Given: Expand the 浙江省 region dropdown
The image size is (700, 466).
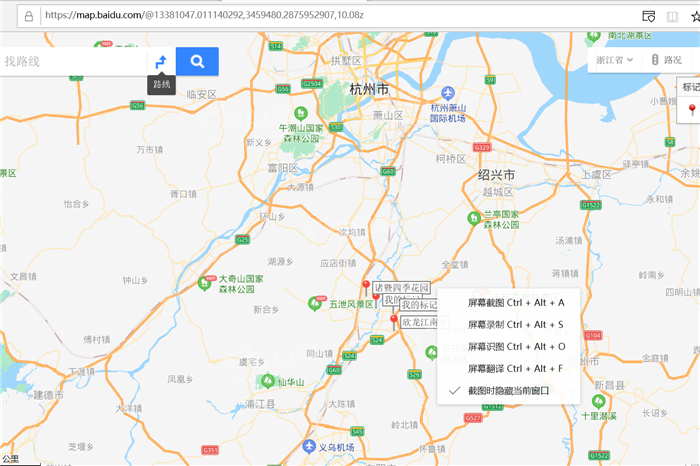Looking at the screenshot, I should [x=615, y=60].
